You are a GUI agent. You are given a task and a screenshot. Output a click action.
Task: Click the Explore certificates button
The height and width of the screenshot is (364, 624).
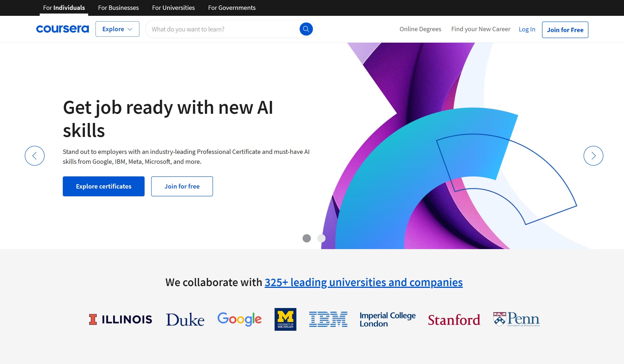[x=104, y=186]
